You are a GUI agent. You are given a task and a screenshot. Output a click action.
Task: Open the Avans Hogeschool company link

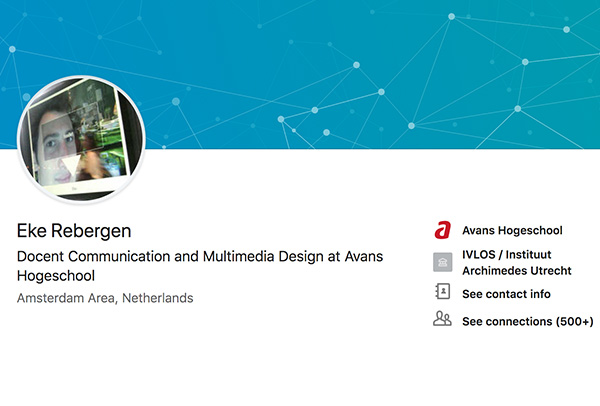[x=512, y=230]
